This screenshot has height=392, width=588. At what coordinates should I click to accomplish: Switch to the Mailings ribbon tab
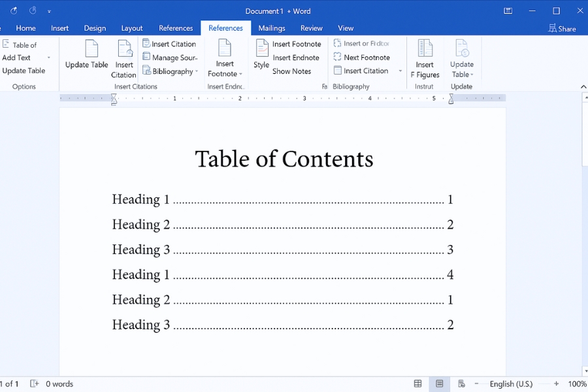(x=271, y=28)
